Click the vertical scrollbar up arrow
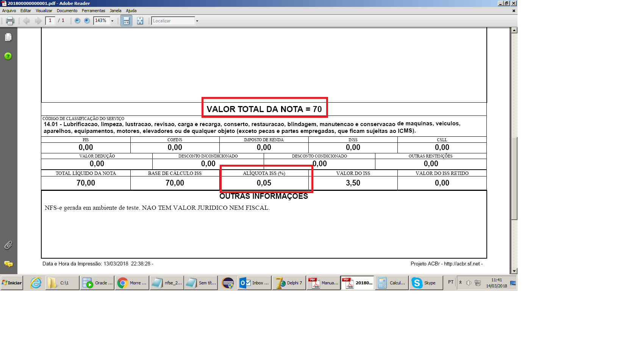 pos(514,30)
